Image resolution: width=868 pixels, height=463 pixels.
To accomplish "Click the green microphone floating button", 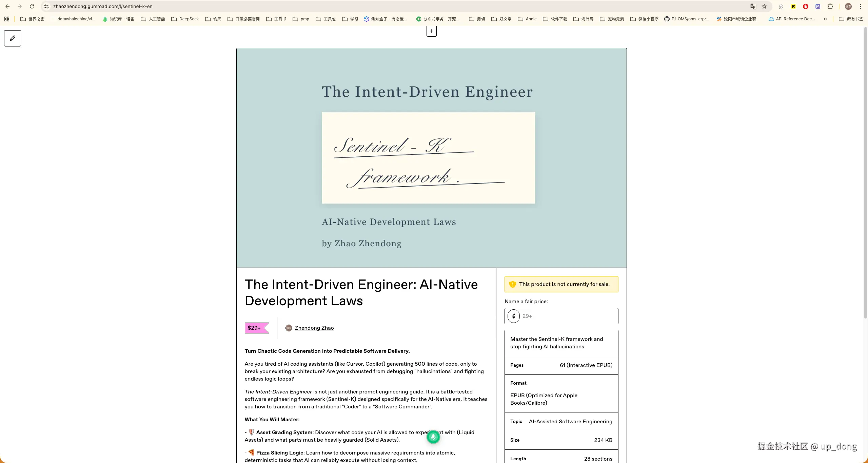I will tap(433, 437).
